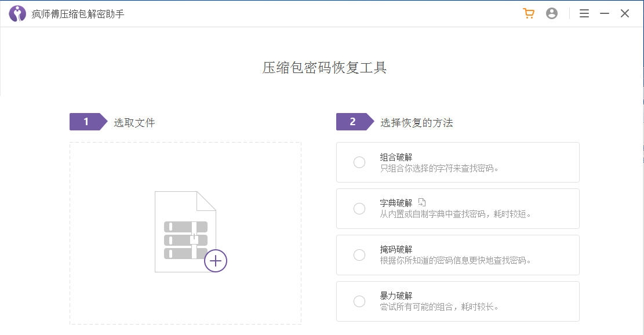Click the 组合破解 option card
The height and width of the screenshot is (335, 644).
[457, 162]
